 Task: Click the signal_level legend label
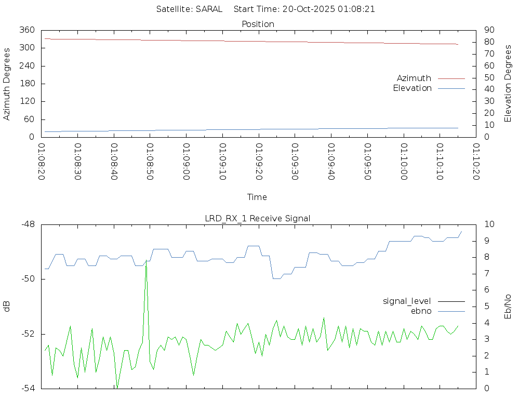pos(407,301)
